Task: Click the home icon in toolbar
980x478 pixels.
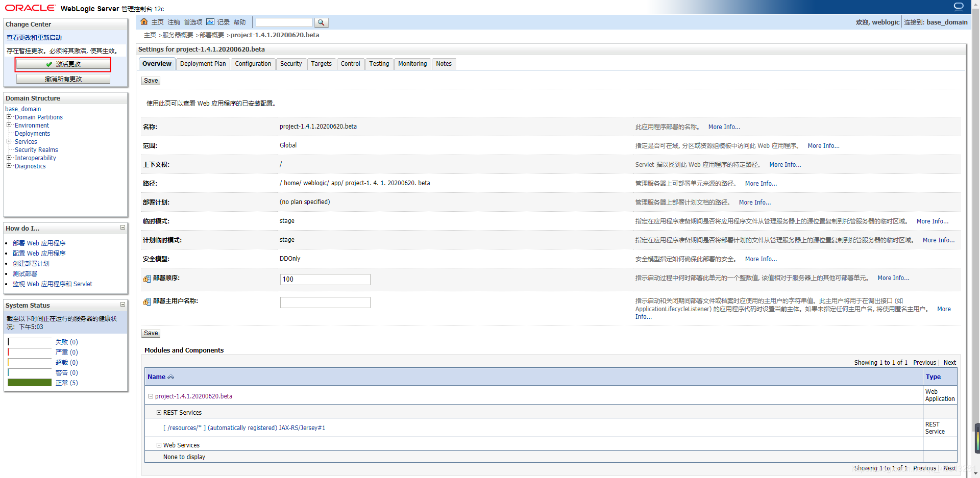Action: 144,21
